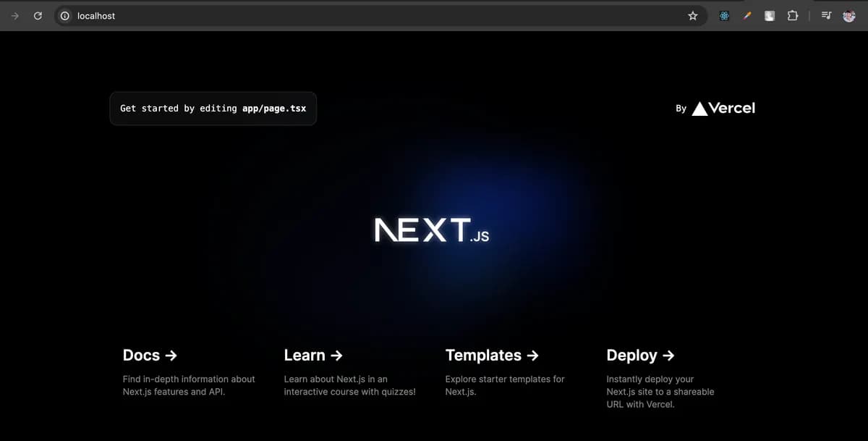Click the Vercel logo link
The image size is (868, 441).
723,108
